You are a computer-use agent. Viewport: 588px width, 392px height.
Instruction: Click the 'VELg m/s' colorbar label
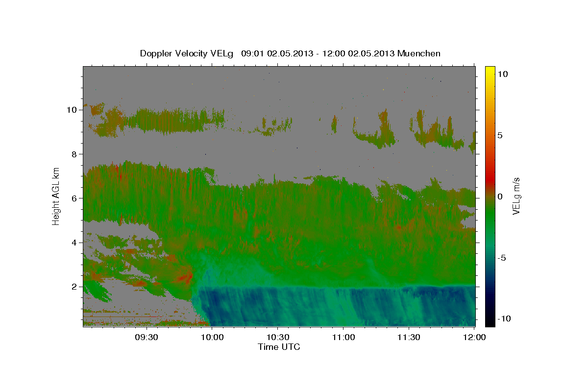516,196
